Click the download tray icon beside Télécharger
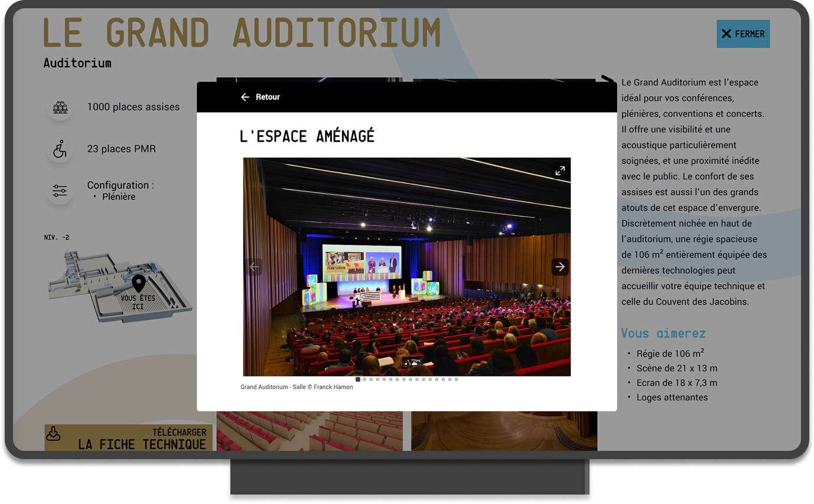 tap(53, 434)
